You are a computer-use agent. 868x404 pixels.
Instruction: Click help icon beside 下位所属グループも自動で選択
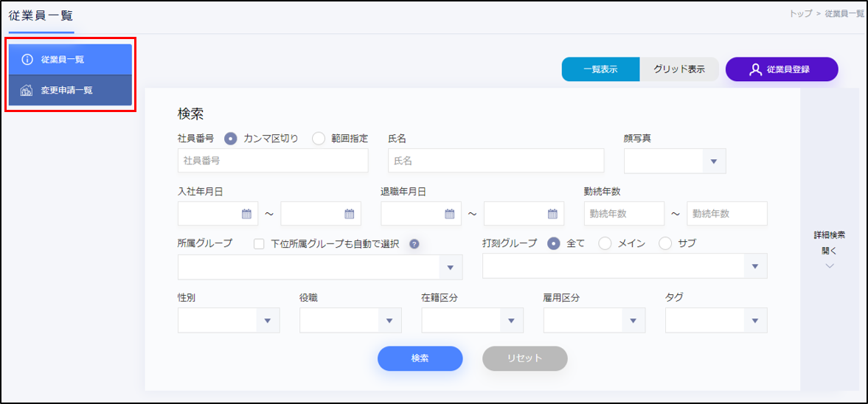(x=414, y=244)
